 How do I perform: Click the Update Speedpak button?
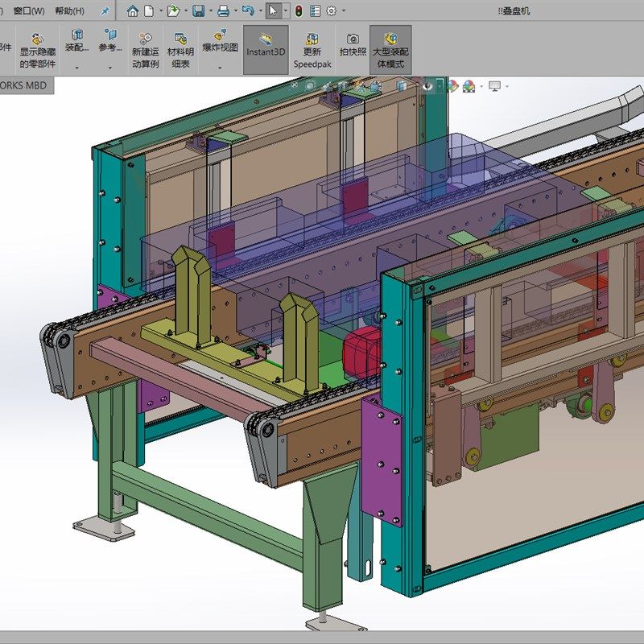[x=311, y=50]
